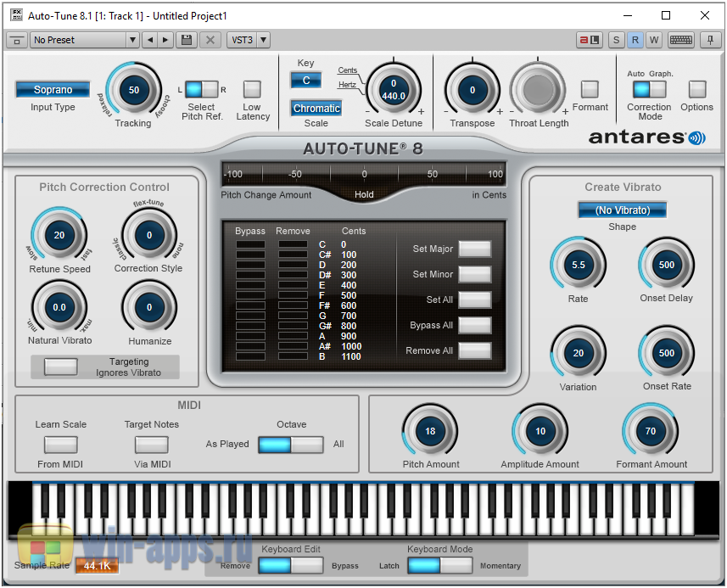Screen dimensions: 727x588
Task: Open the keyboard icon in plugin toolbar
Action: (680, 41)
